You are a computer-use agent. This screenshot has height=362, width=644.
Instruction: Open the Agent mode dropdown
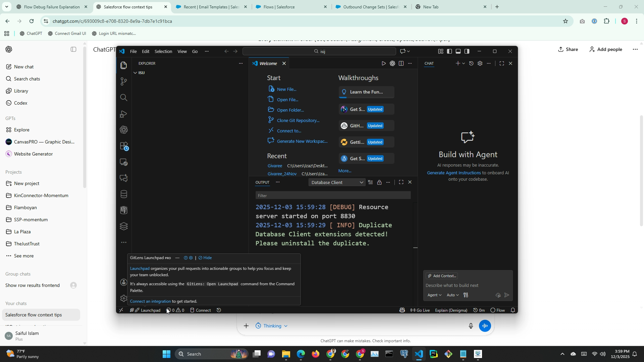coord(434,295)
